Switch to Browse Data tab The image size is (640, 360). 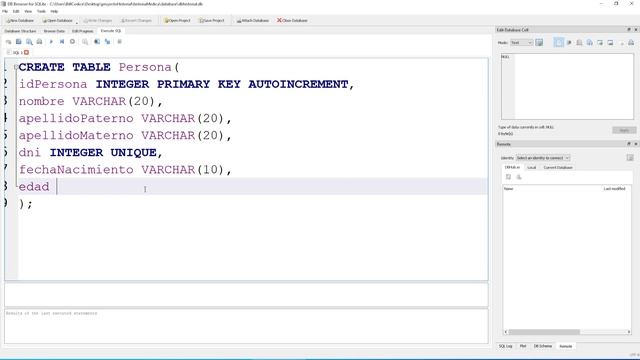[x=54, y=31]
